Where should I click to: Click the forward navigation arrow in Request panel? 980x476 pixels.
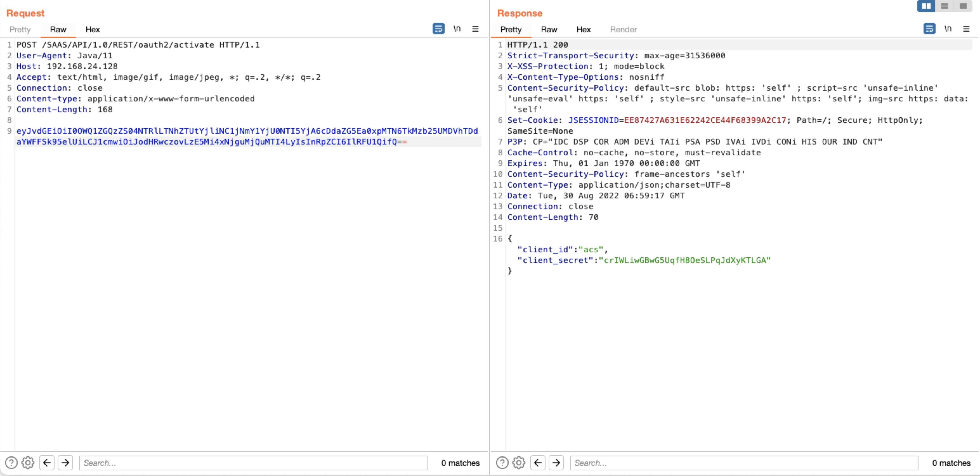[x=64, y=463]
